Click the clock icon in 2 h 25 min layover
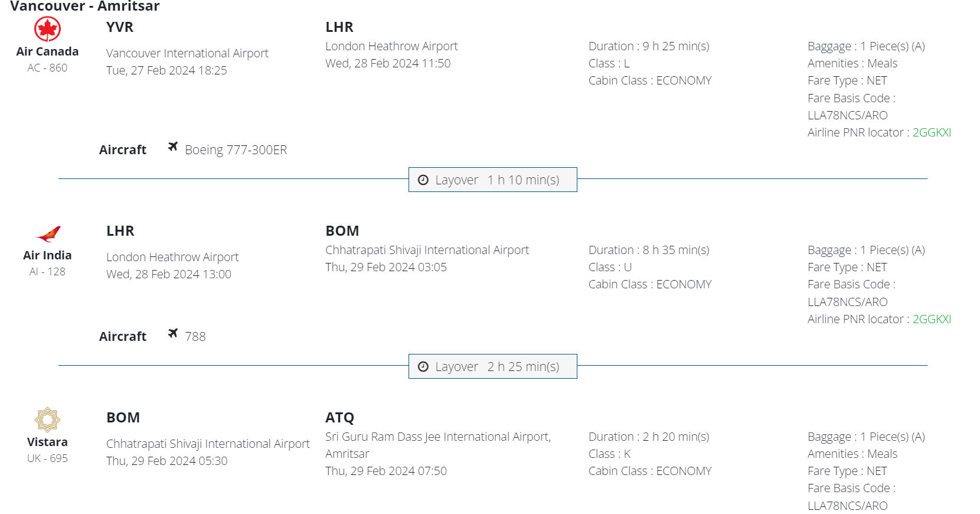This screenshot has height=514, width=980. click(x=423, y=367)
